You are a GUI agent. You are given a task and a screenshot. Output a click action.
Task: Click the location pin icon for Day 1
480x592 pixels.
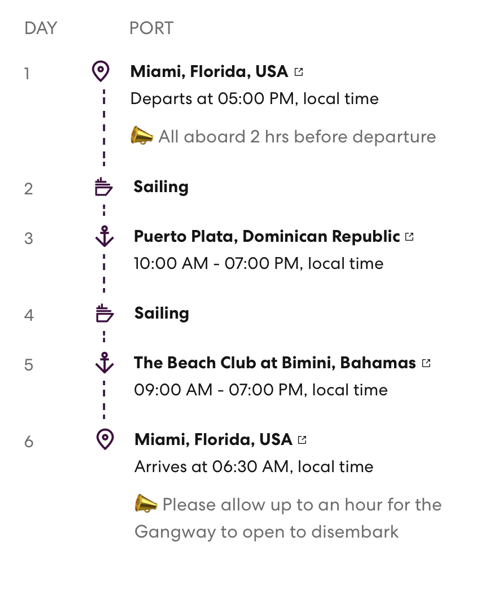(100, 71)
